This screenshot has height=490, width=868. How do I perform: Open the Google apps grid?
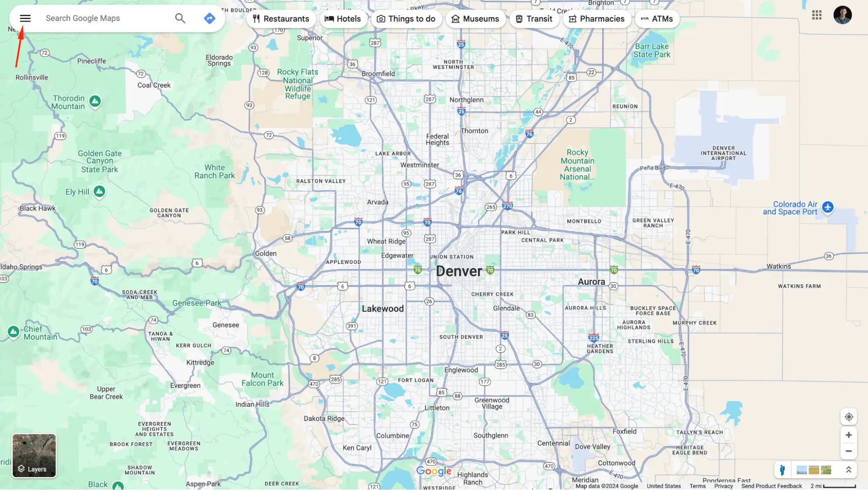pos(816,15)
